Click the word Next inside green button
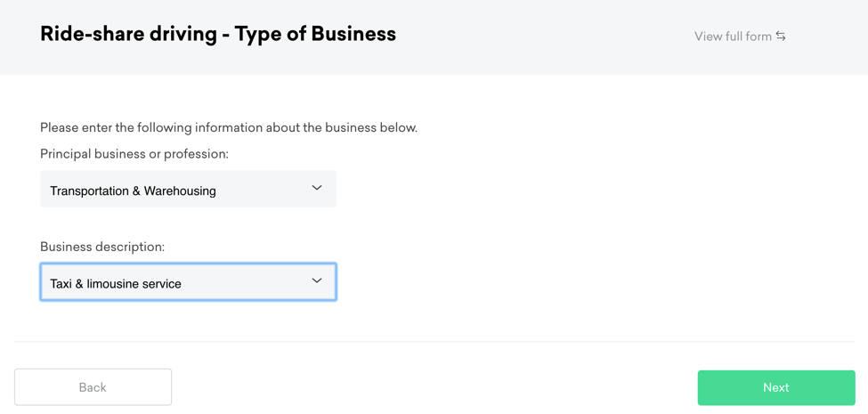 click(x=775, y=387)
